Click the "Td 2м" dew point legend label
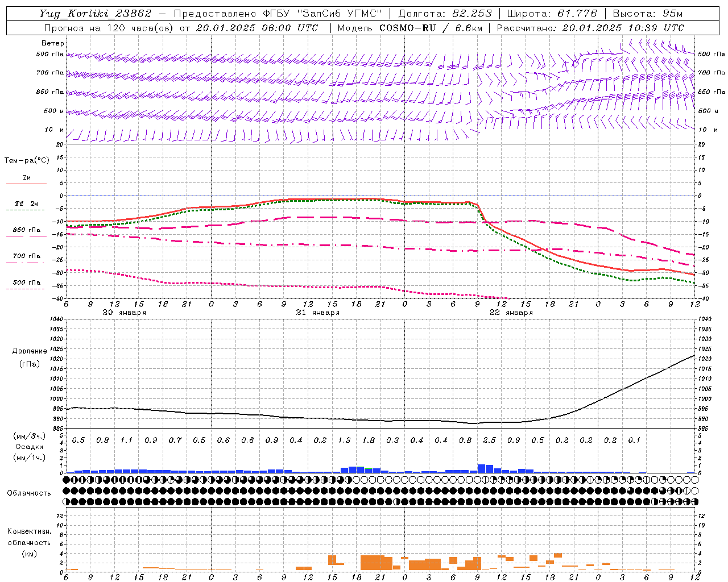Screen dimensions: 728x582 (26, 203)
